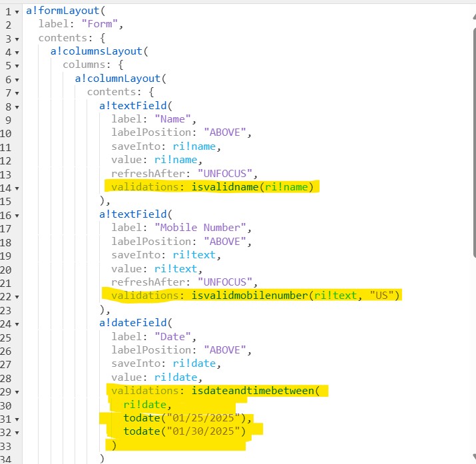The height and width of the screenshot is (464, 476).
Task: Click a!textField on line 8
Action: 133,106
